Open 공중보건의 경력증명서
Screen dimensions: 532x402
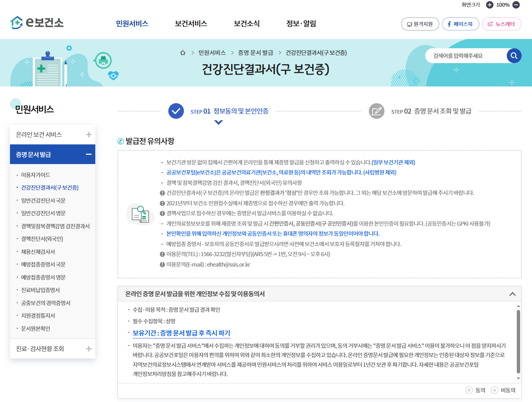click(46, 303)
